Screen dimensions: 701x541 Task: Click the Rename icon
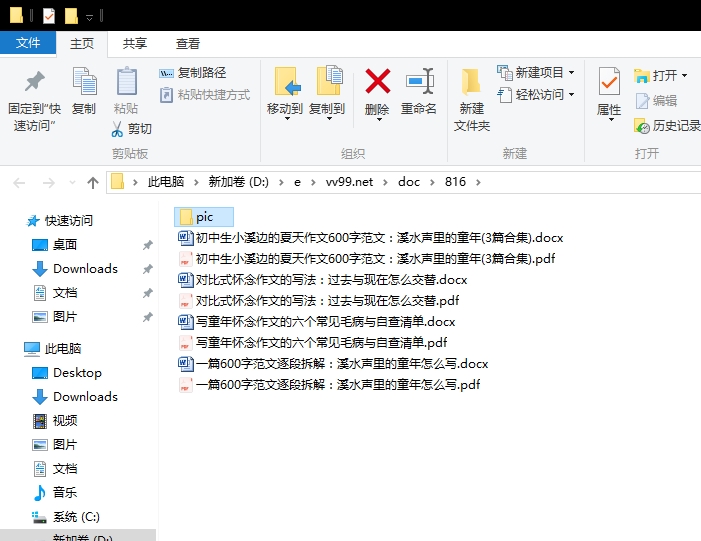tap(420, 81)
